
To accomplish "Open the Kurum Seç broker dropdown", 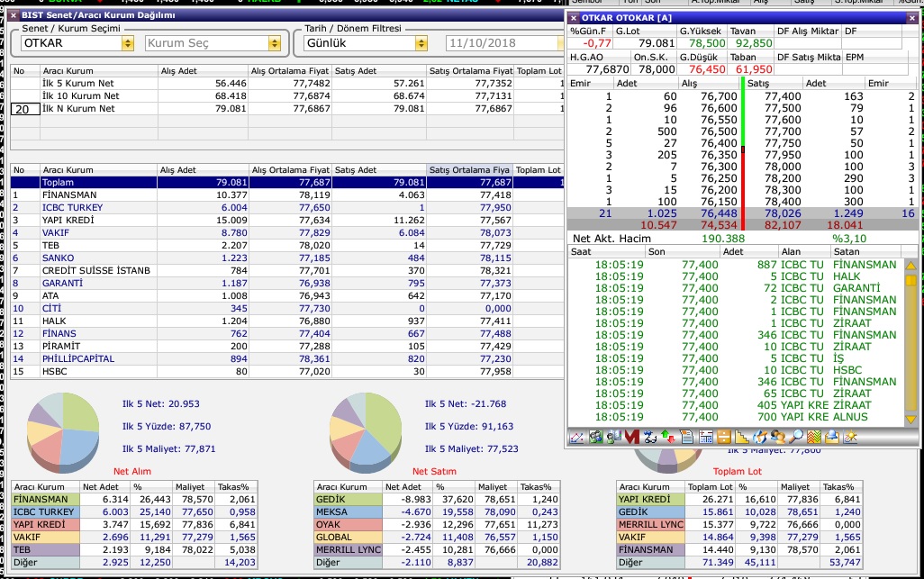I will tap(274, 43).
